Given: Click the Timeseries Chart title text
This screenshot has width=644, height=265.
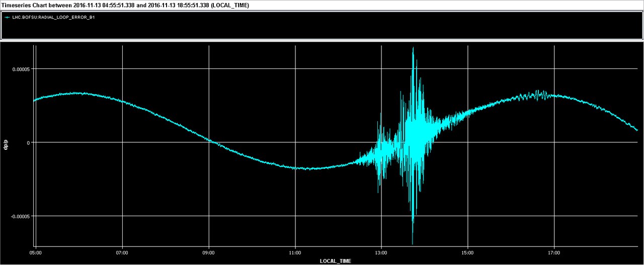Looking at the screenshot, I should 125,5.
